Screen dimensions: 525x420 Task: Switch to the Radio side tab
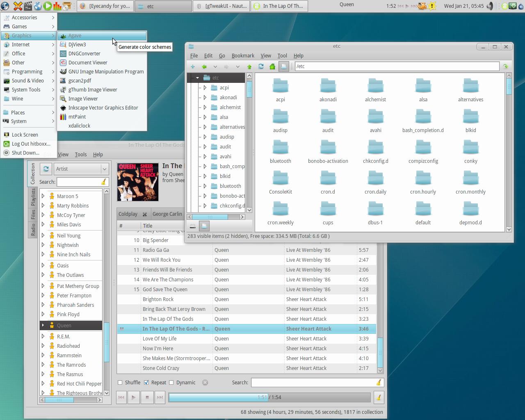point(33,230)
